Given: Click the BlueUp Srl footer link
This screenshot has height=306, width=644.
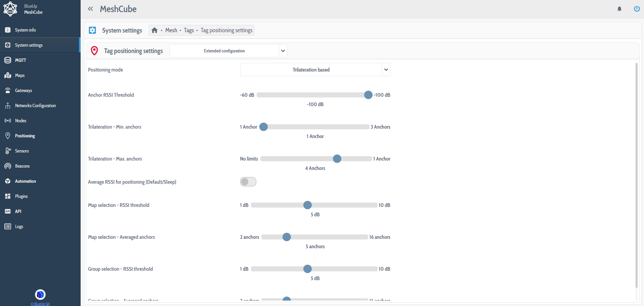Looking at the screenshot, I should click(40, 304).
